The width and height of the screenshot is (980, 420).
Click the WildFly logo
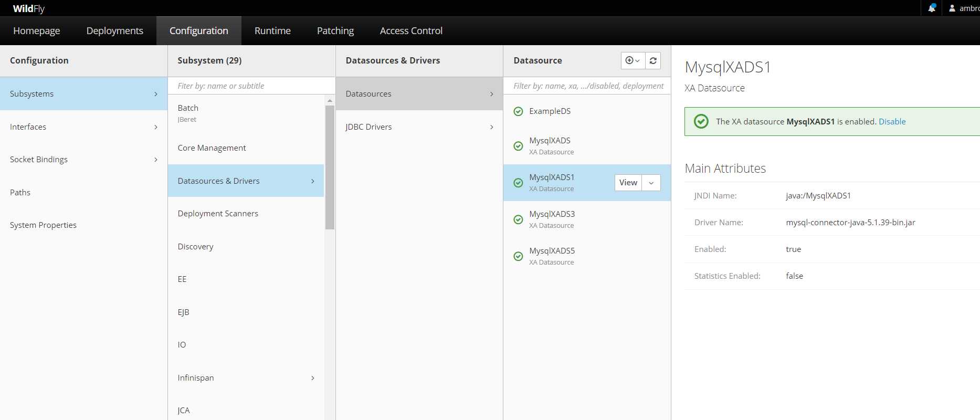pyautogui.click(x=29, y=8)
